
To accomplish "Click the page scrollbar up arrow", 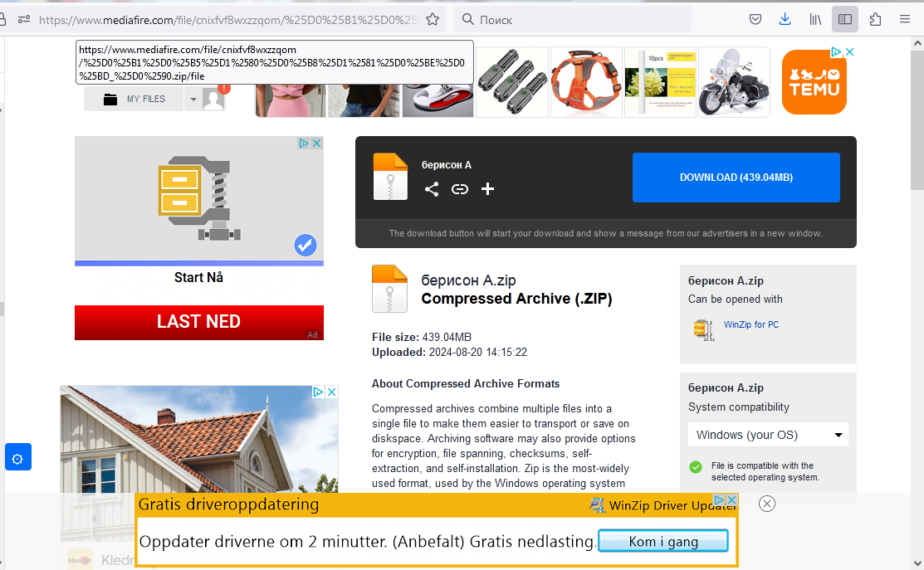I will (x=917, y=43).
